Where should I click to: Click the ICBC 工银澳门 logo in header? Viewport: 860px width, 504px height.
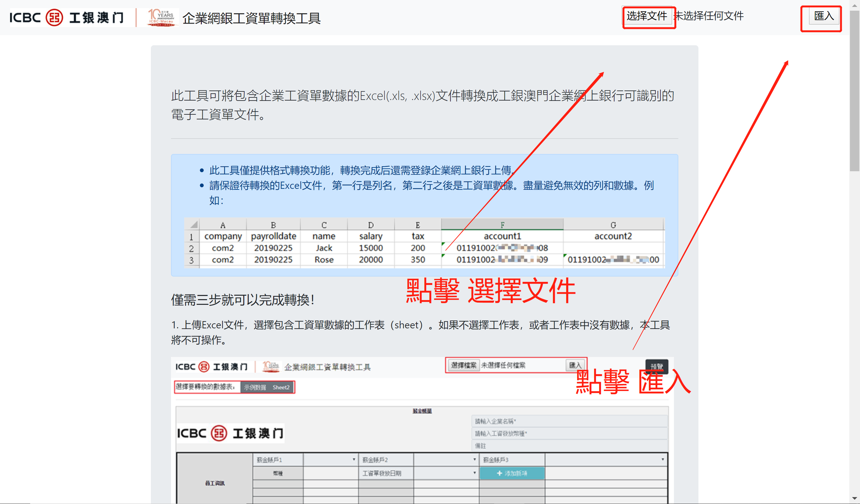point(67,18)
